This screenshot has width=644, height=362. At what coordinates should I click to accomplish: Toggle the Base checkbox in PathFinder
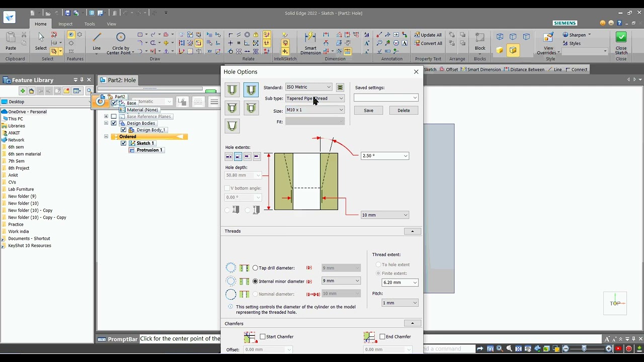[114, 103]
